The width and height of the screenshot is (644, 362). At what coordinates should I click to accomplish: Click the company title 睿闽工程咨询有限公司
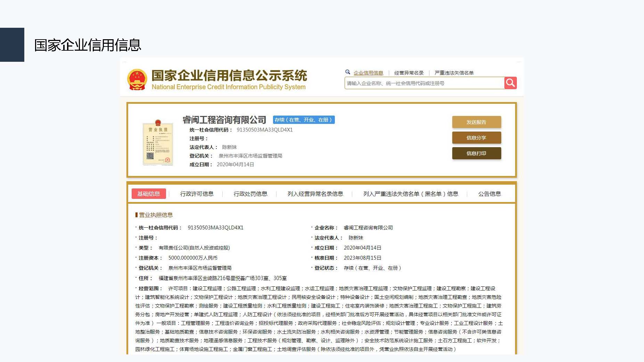[x=224, y=120]
